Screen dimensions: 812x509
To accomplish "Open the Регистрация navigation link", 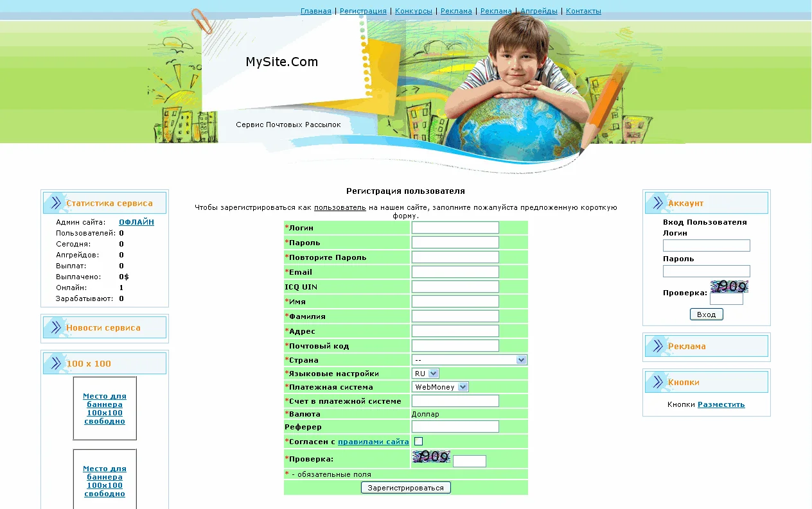I will coord(363,11).
